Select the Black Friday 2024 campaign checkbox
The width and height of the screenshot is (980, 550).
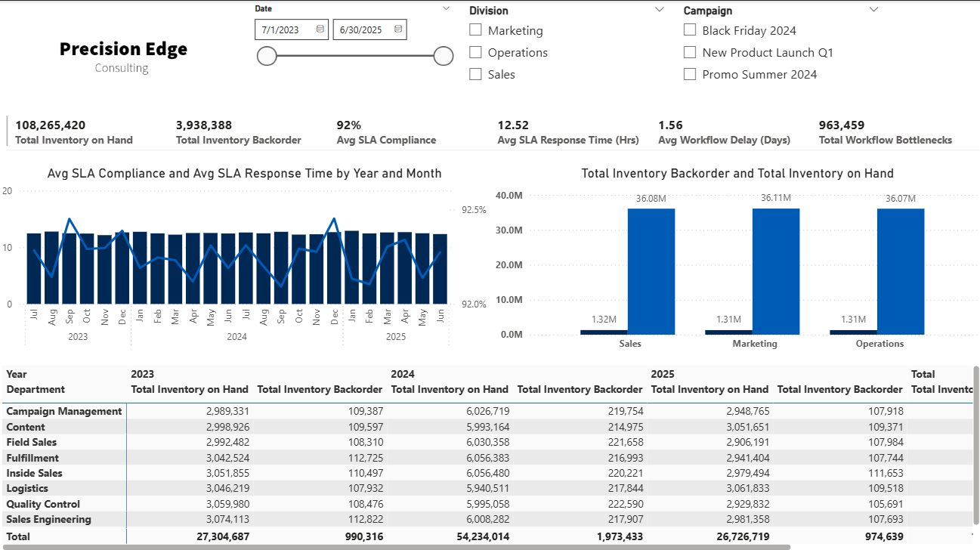pyautogui.click(x=690, y=30)
